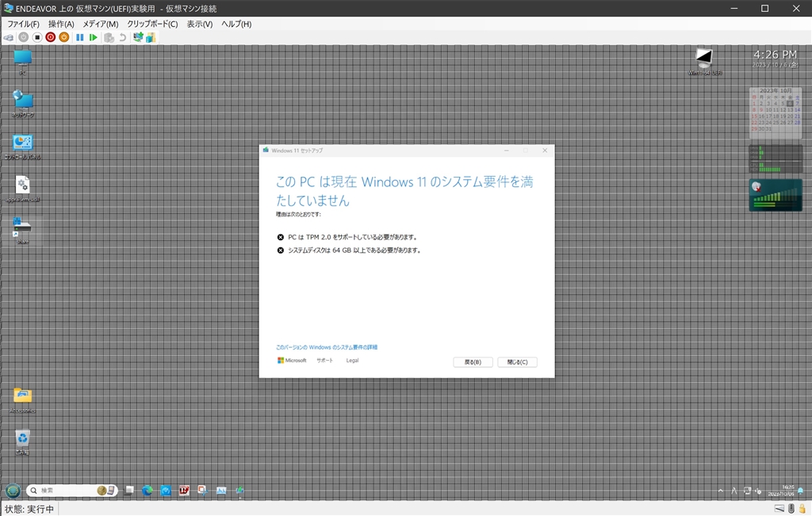
Task: Open the Microsoft link in the setup dialog
Action: [292, 360]
